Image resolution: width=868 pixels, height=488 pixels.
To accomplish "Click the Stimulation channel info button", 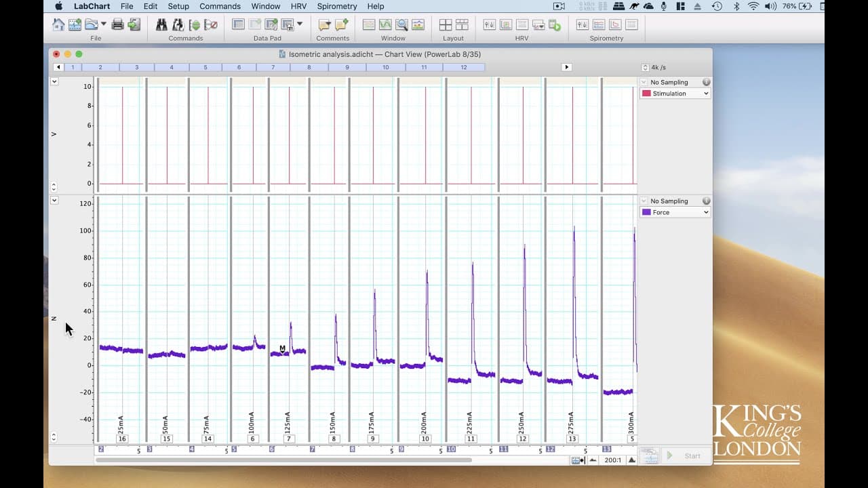I will 706,82.
